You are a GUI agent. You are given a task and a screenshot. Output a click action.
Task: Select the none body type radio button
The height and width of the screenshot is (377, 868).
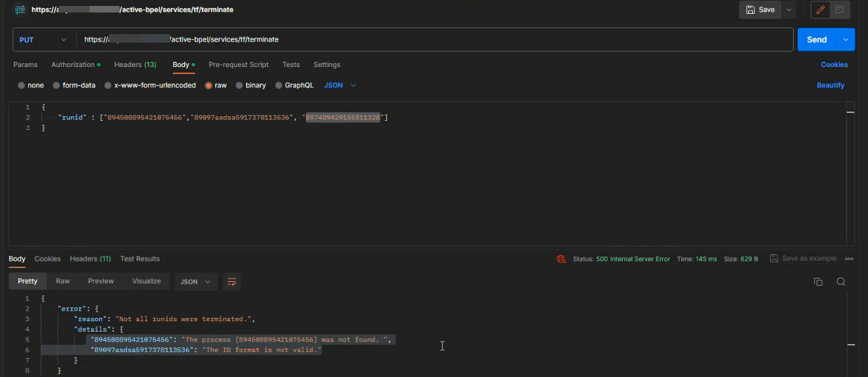click(22, 85)
